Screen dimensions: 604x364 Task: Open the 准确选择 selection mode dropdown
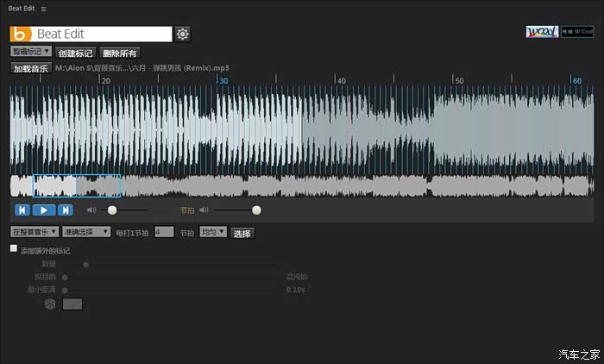click(86, 232)
